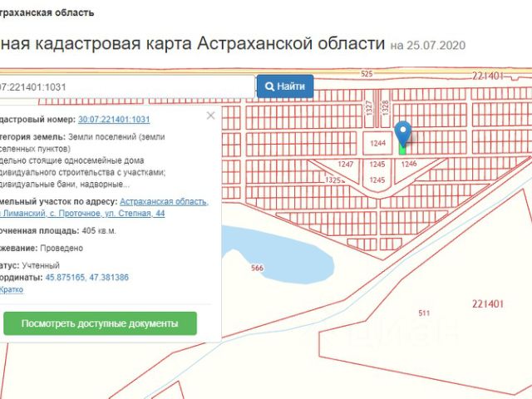
Task: Select the green highlighted parcel
Action: coord(403,150)
